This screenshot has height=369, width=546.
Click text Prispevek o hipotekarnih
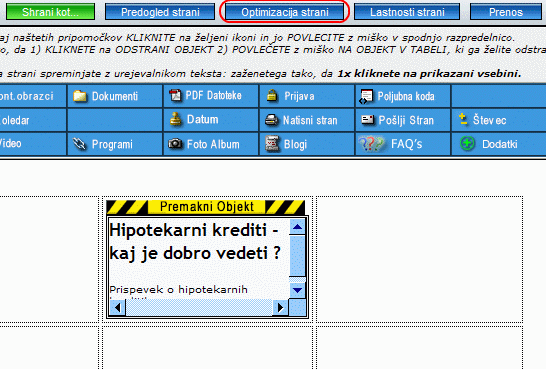point(178,290)
